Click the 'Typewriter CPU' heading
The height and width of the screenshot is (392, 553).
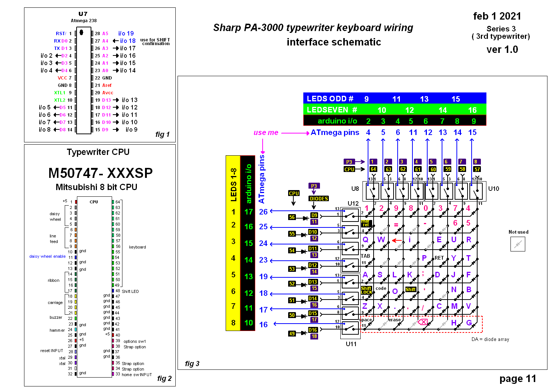[98, 152]
